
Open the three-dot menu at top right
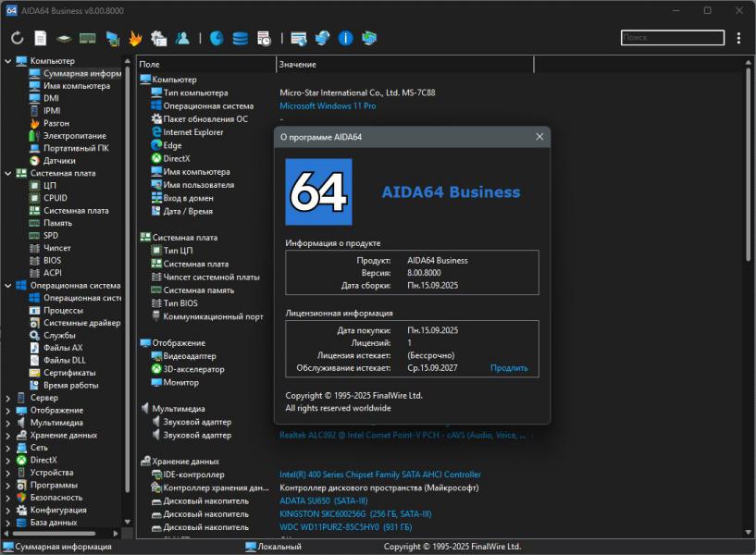point(738,38)
